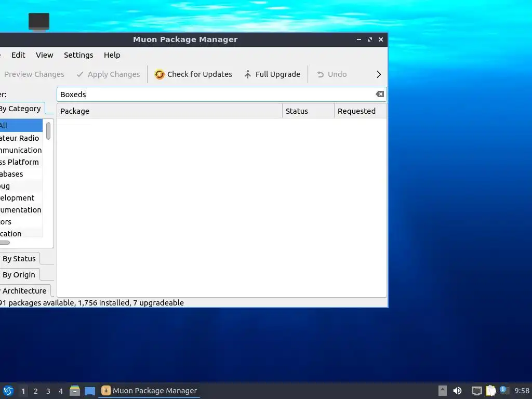Click the category list vertical scrollbar
Image resolution: width=532 pixels, height=399 pixels.
pyautogui.click(x=48, y=131)
